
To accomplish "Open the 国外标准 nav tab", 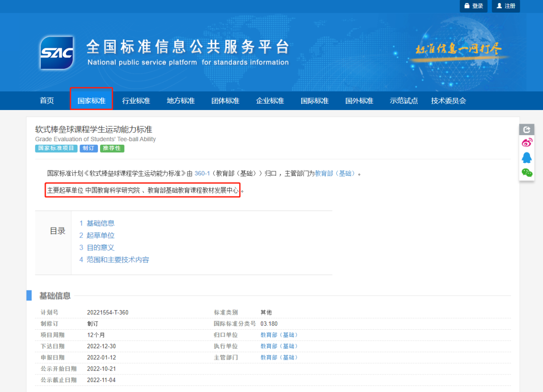I will [359, 101].
